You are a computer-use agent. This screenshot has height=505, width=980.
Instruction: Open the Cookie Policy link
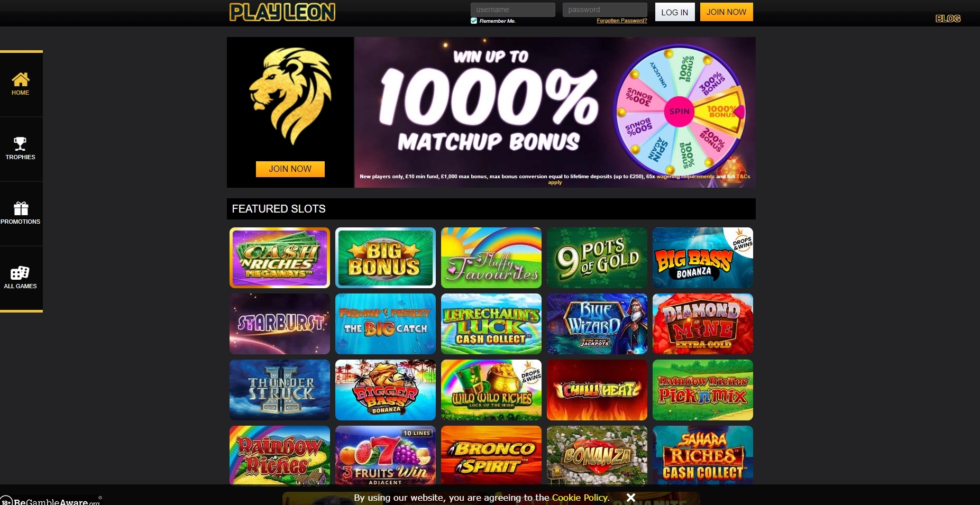click(x=580, y=498)
